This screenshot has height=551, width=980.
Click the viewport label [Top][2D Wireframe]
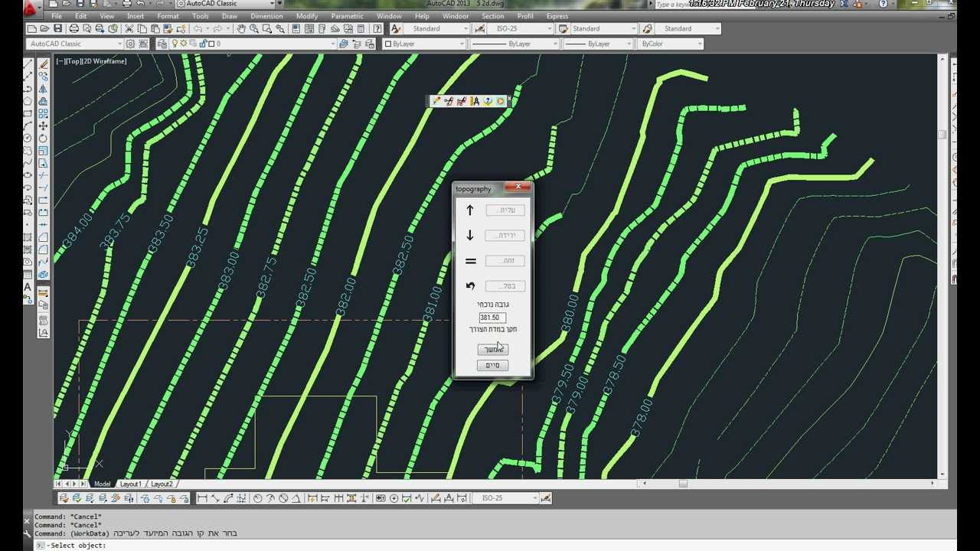[x=92, y=61]
